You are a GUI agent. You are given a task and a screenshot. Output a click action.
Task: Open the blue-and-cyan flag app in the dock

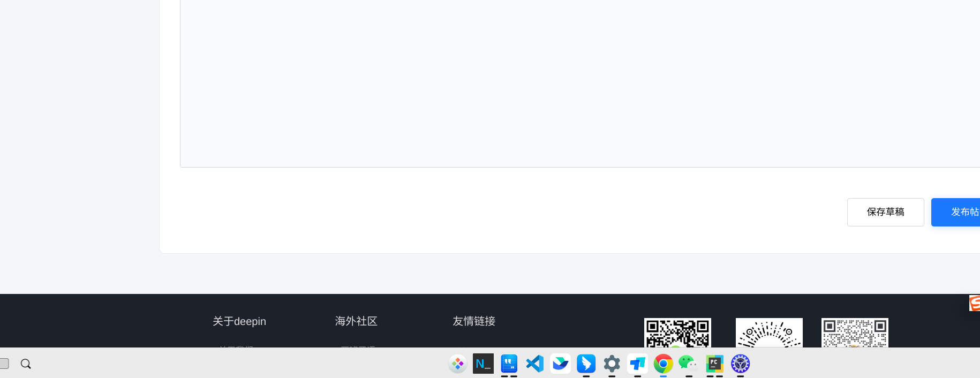637,364
